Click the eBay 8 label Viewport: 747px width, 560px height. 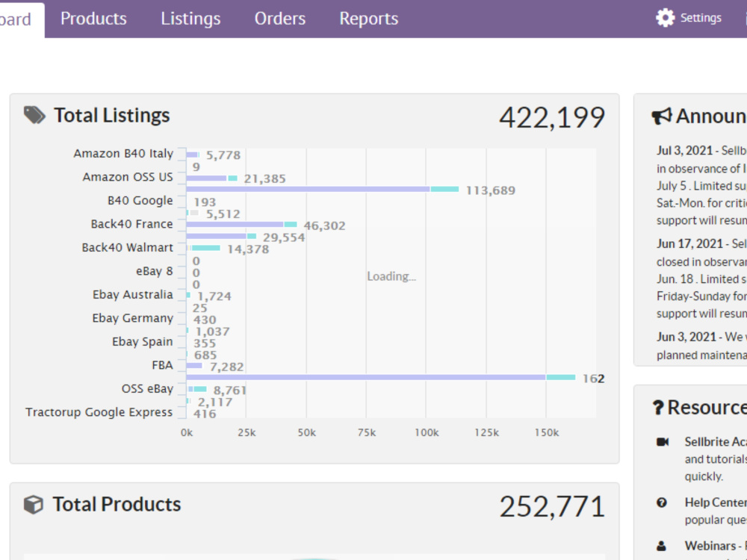(155, 272)
